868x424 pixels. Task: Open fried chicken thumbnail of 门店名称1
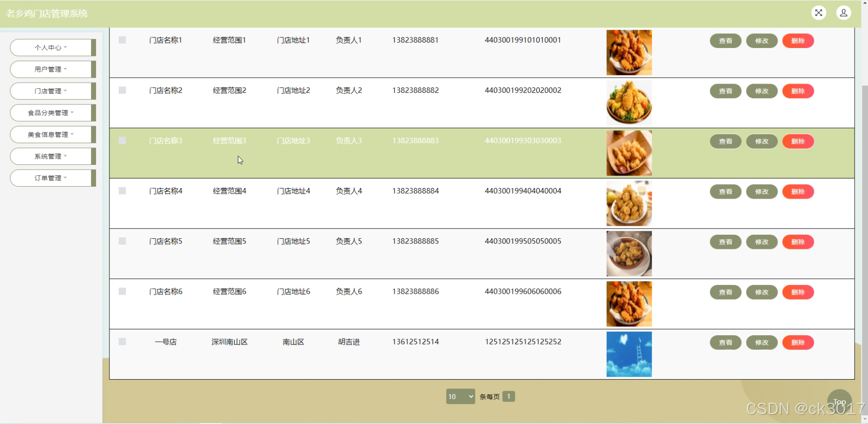coord(629,53)
